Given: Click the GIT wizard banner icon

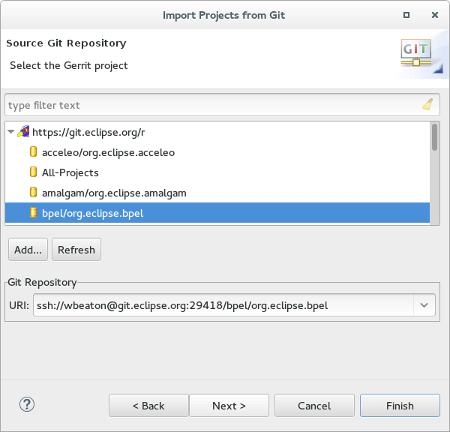Looking at the screenshot, I should 416,53.
